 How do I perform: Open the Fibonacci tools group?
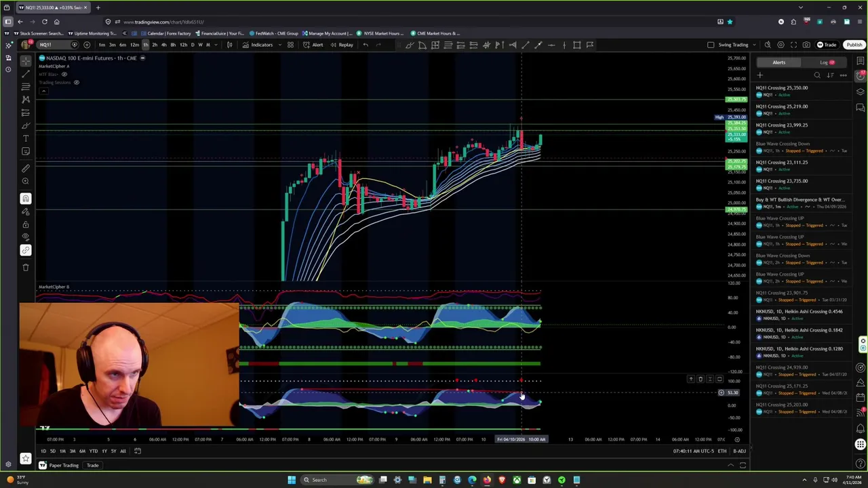tap(26, 87)
